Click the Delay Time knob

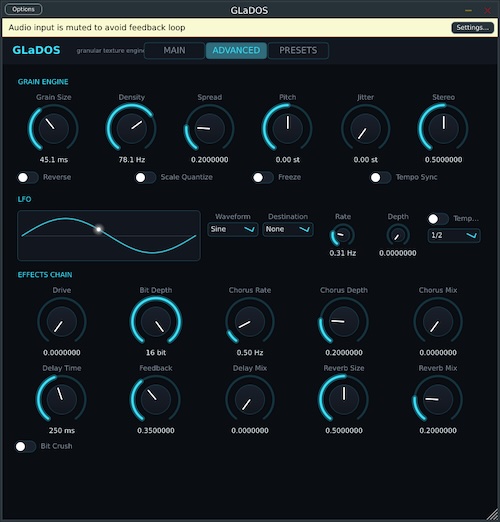point(62,399)
